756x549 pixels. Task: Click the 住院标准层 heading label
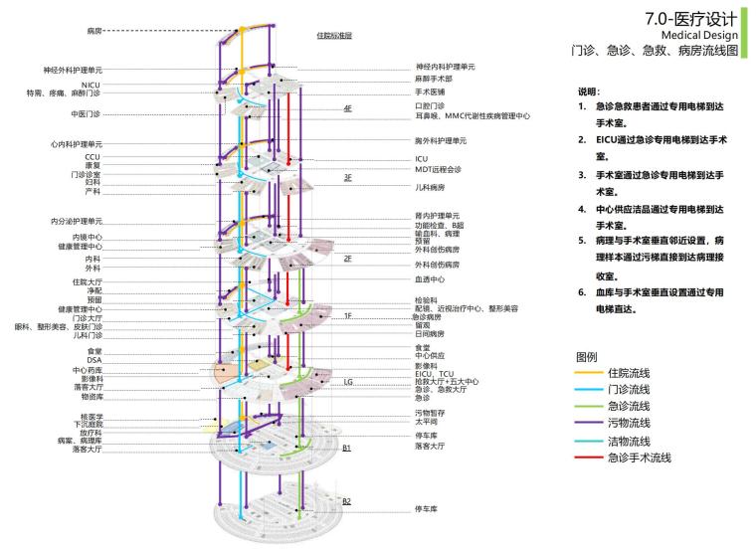pyautogui.click(x=334, y=35)
